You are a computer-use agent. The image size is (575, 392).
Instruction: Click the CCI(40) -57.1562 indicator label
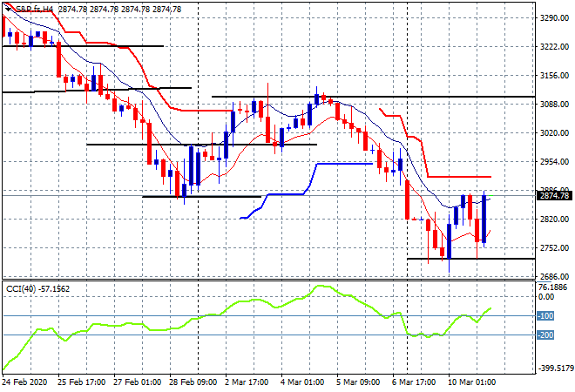pyautogui.click(x=37, y=289)
